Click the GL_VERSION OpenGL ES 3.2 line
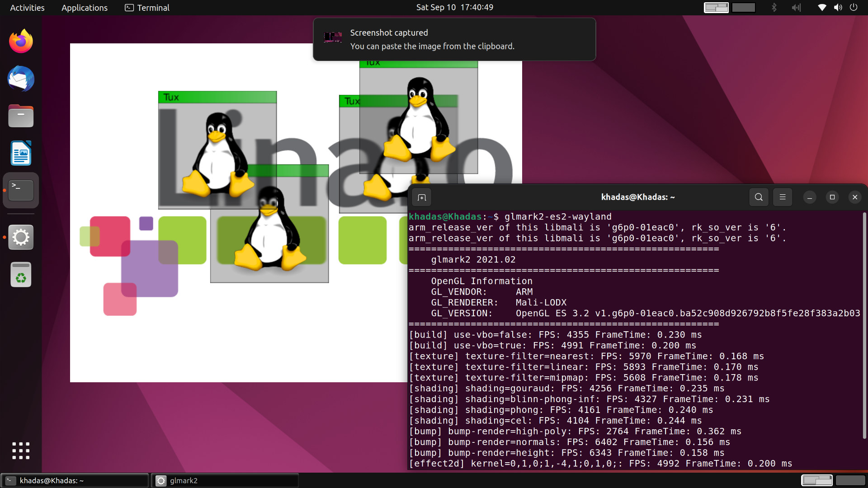 tap(646, 314)
